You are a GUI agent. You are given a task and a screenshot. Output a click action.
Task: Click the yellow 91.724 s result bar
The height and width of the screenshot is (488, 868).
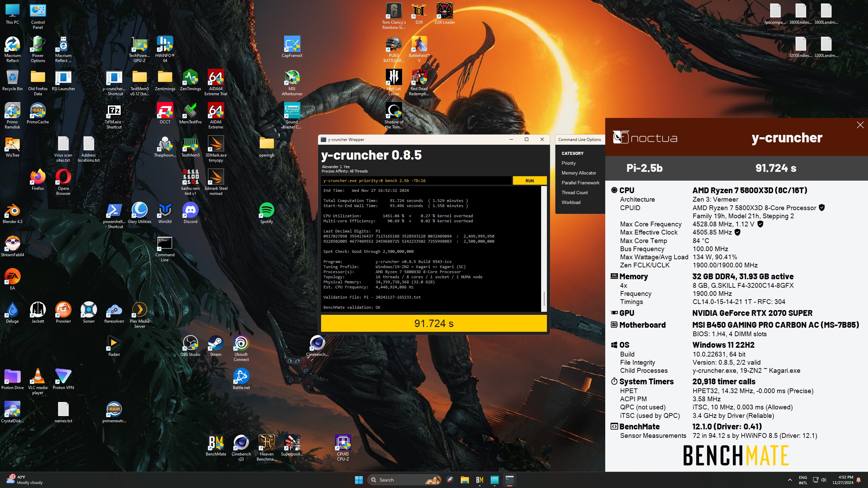pos(434,323)
